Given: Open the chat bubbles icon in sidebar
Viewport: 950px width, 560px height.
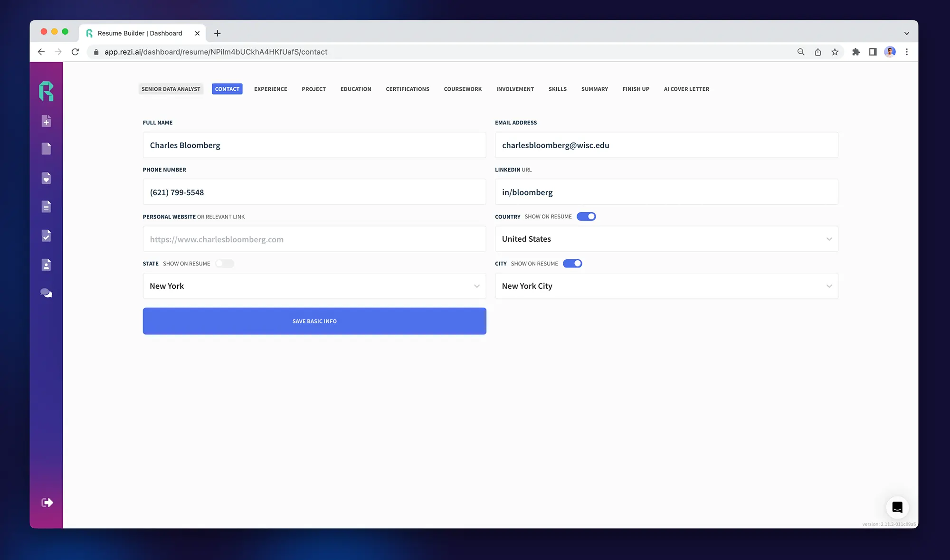Looking at the screenshot, I should tap(46, 293).
